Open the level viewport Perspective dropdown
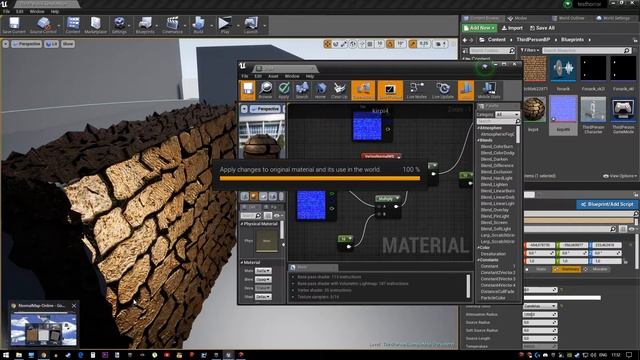 point(27,44)
